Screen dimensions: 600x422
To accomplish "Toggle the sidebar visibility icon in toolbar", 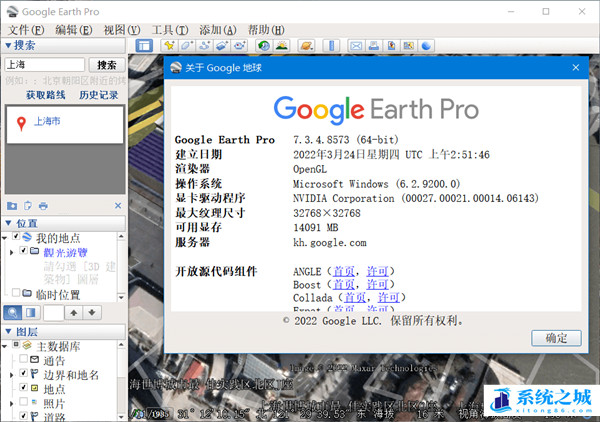I will (x=144, y=46).
